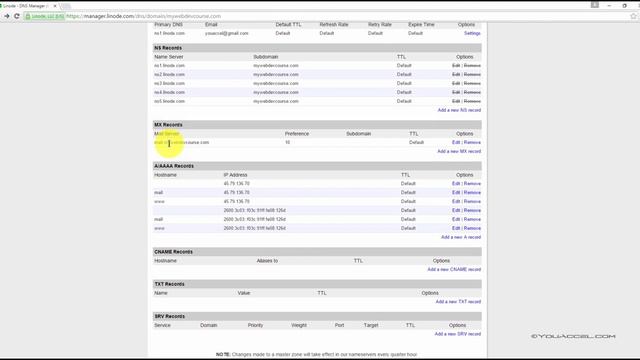Open a new browser tab

pyautogui.click(x=66, y=7)
